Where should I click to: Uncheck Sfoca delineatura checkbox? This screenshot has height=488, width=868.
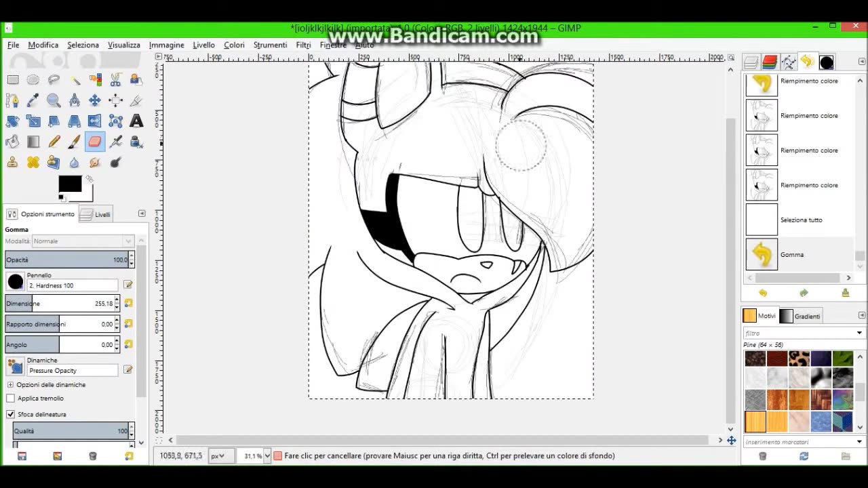(x=10, y=414)
